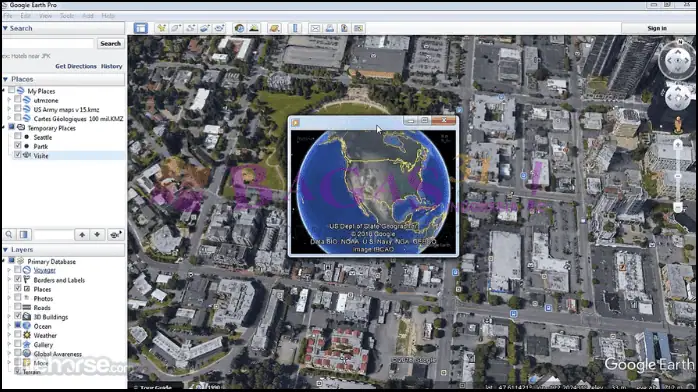Click the globe image in the floating window

pyautogui.click(x=373, y=192)
